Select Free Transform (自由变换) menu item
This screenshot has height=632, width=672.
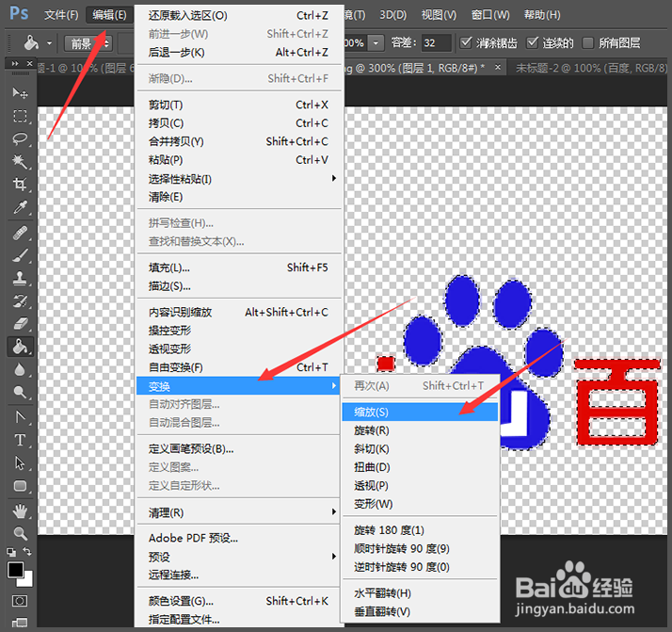click(x=239, y=367)
